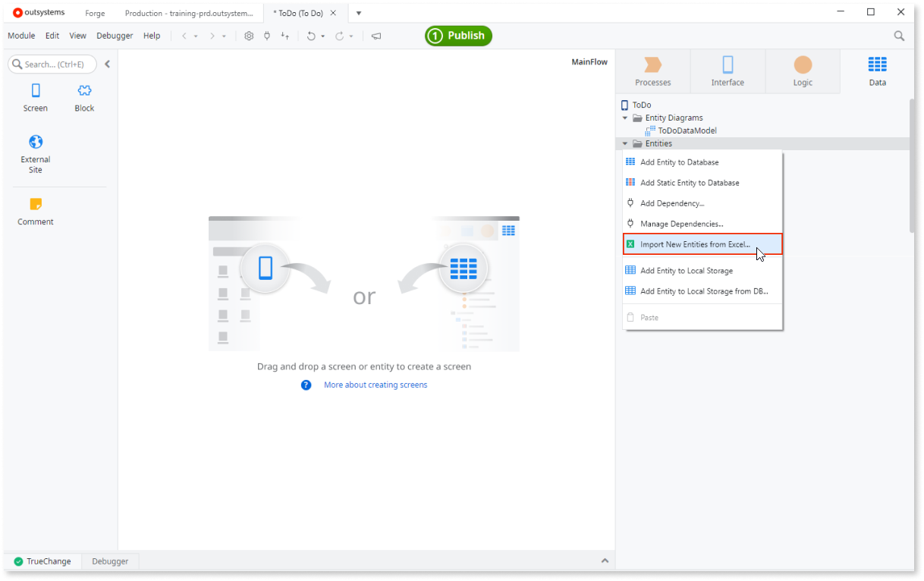Collapse the Entity Diagrams folder
This screenshot has width=924, height=581.
(625, 118)
